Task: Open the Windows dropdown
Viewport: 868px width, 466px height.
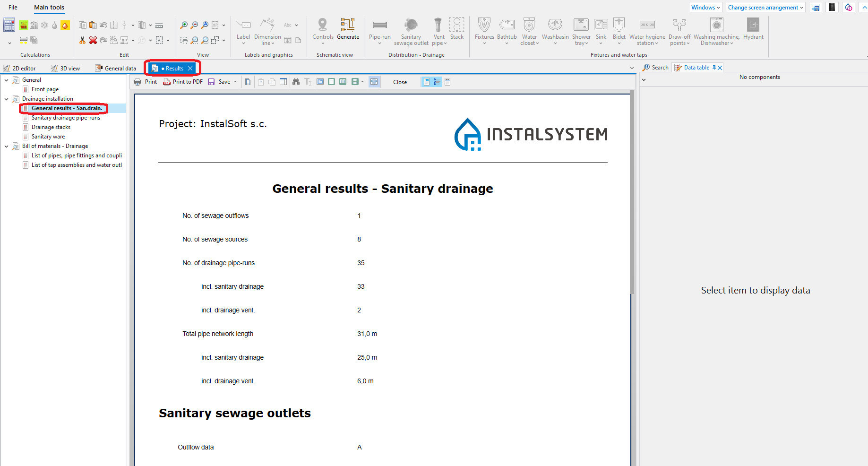Action: (705, 7)
